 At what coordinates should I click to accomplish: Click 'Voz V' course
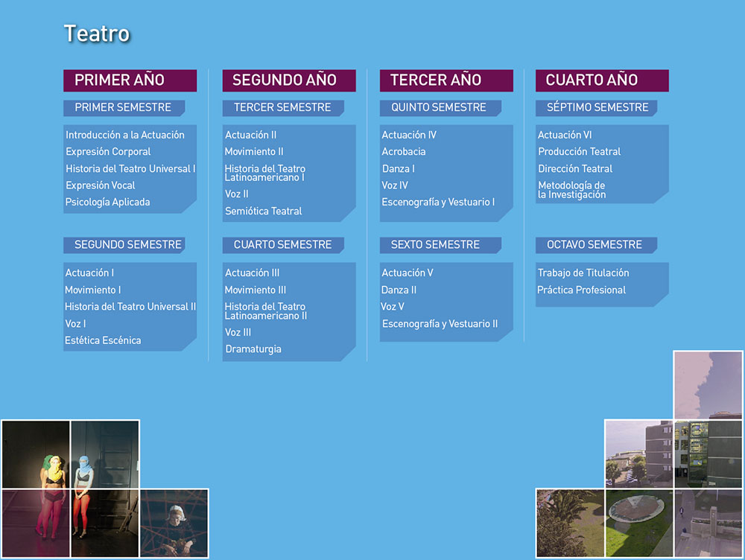[393, 307]
